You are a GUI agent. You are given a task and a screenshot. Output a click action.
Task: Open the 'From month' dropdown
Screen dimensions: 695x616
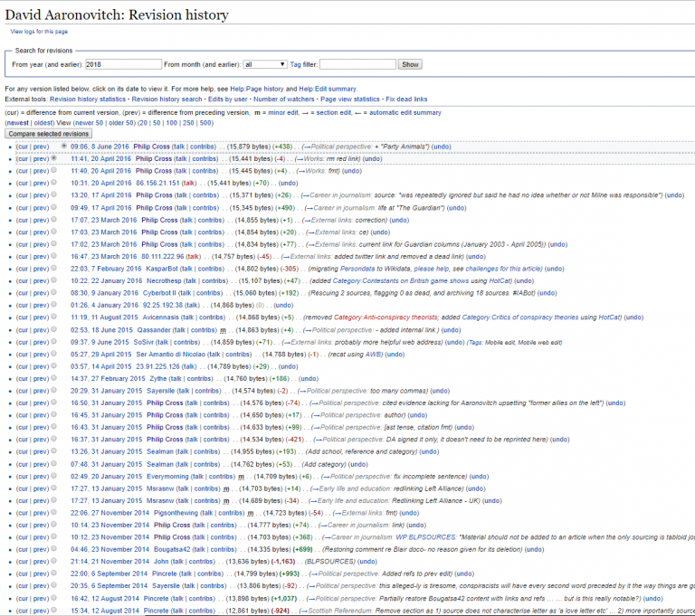[264, 64]
